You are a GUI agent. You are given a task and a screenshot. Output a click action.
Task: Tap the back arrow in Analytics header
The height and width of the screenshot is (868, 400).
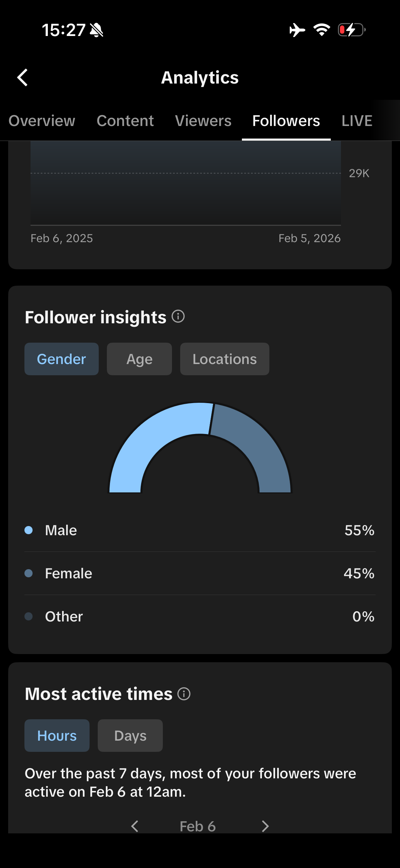[x=22, y=78]
